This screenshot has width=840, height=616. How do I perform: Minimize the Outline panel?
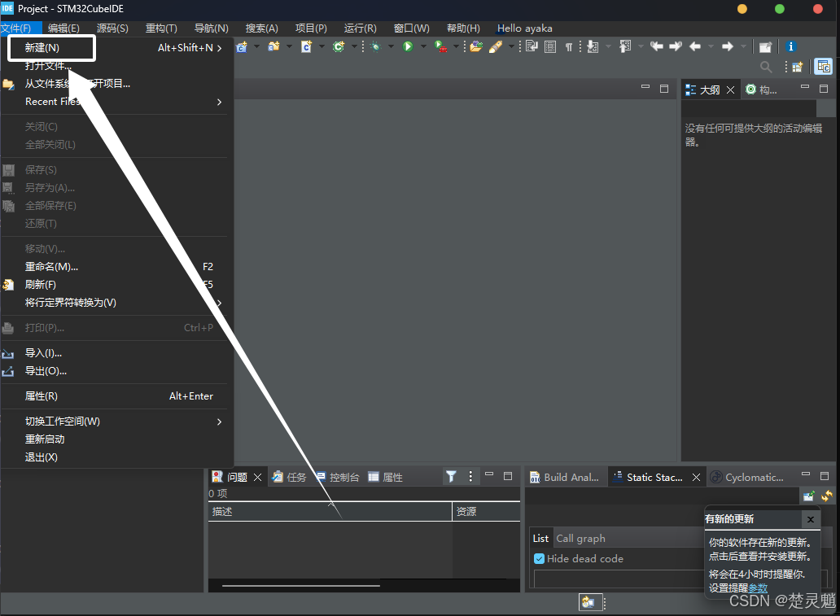tap(805, 87)
